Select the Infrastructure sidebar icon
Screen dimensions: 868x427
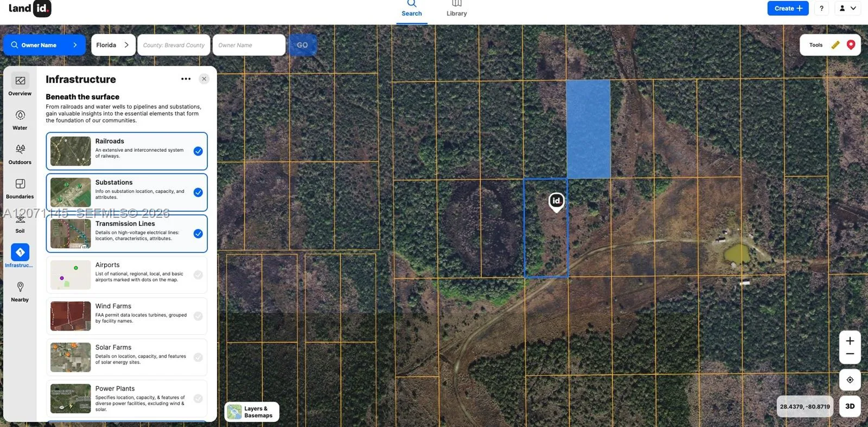tap(20, 252)
